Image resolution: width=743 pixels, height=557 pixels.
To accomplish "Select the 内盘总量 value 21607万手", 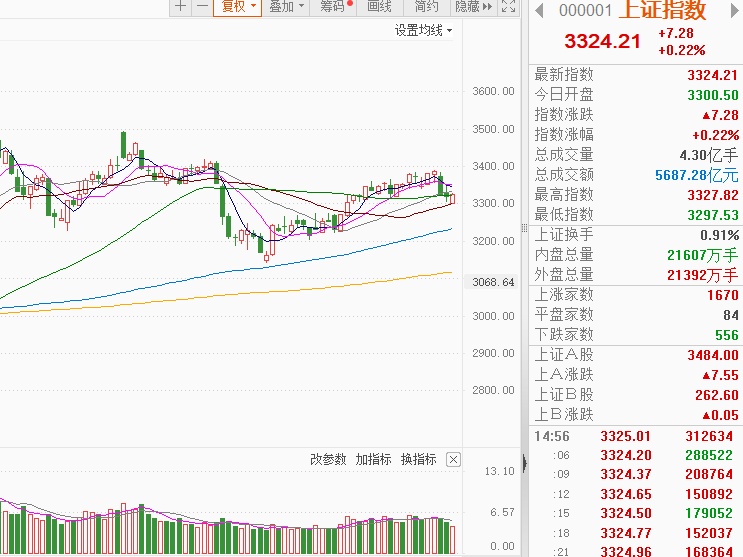I will pyautogui.click(x=703, y=256).
